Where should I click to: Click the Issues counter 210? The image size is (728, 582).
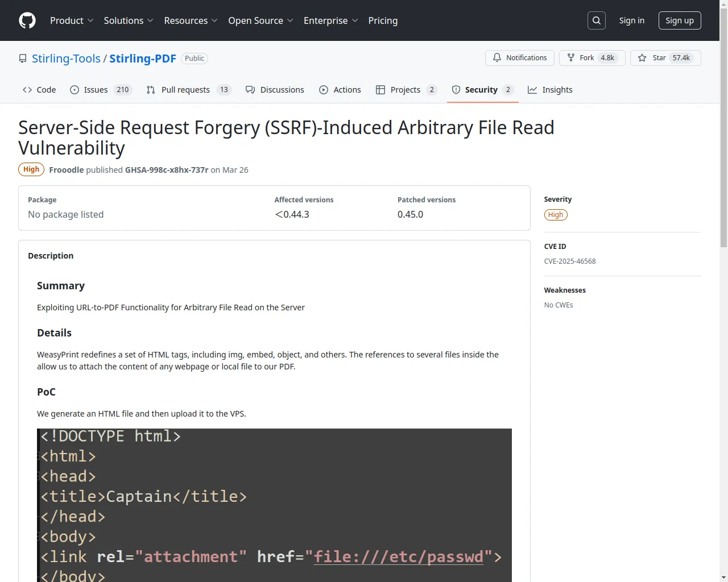pos(123,90)
